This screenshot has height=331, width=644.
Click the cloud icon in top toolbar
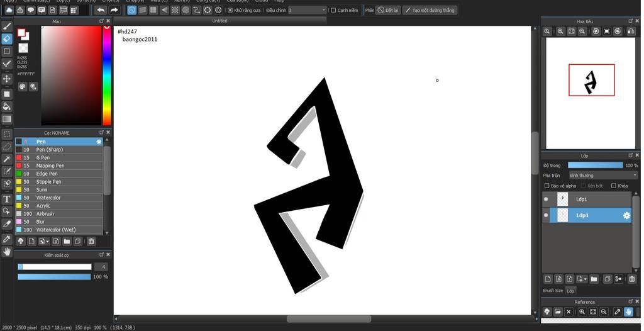[9, 10]
